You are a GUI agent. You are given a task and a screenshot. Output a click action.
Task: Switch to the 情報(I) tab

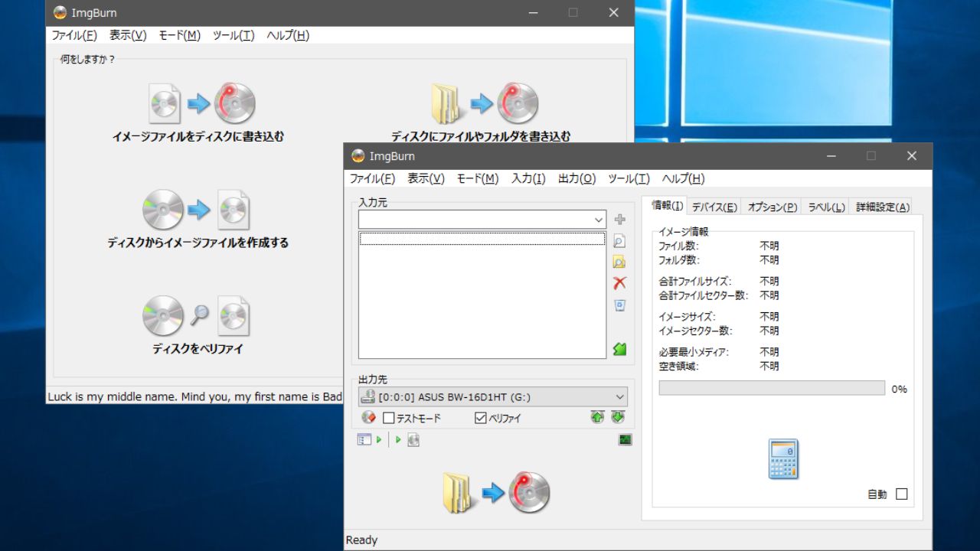point(667,206)
